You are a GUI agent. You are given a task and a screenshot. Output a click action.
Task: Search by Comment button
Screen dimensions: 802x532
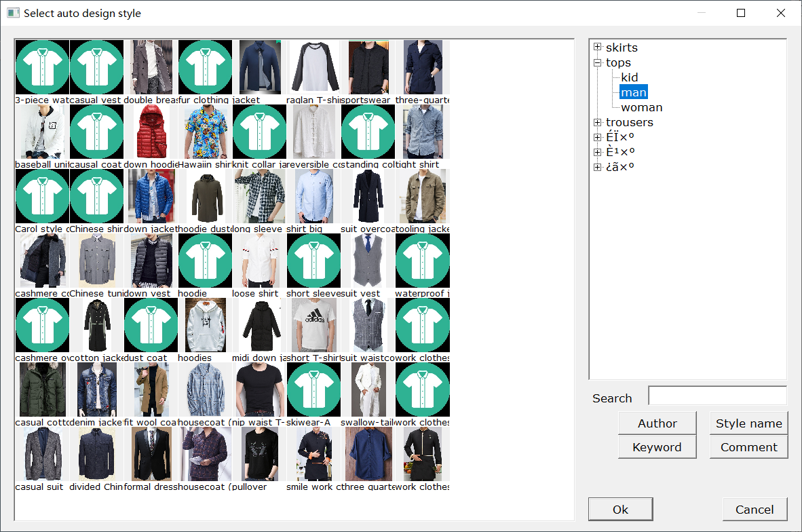(749, 447)
